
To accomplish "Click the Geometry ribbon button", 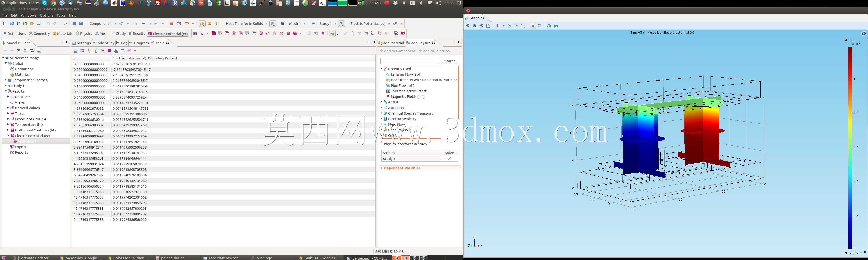I will click(39, 33).
